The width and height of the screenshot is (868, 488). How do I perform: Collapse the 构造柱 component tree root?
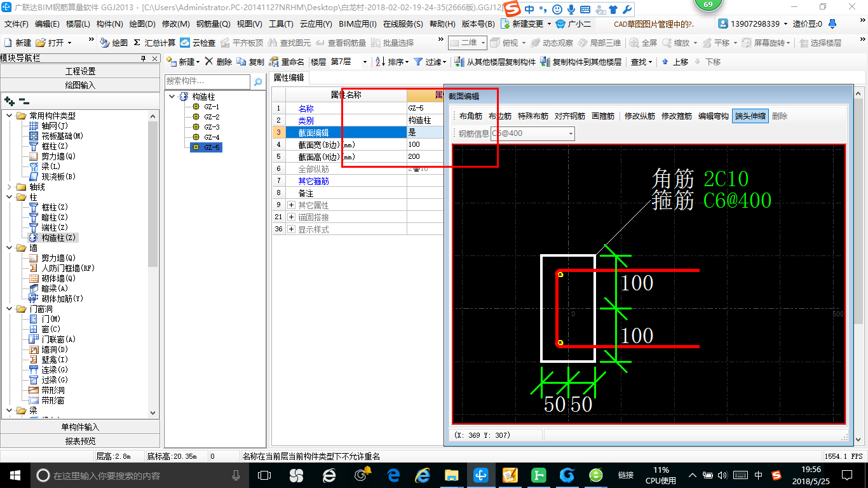pyautogui.click(x=172, y=97)
